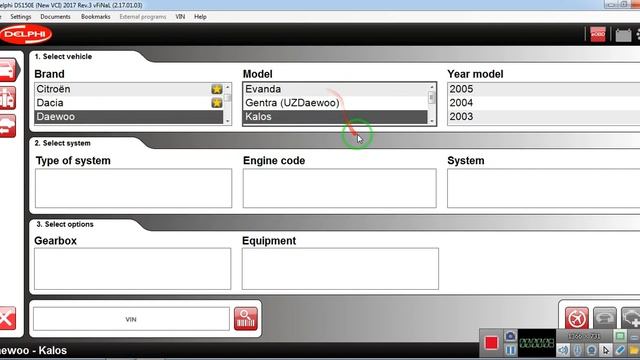Toggle recorder webcam icon

point(591,350)
